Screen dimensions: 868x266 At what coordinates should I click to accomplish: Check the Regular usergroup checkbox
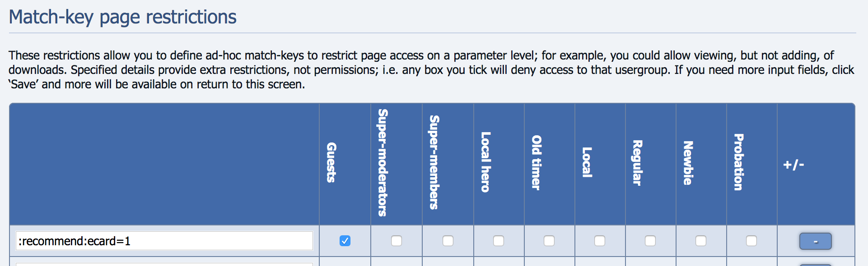(x=650, y=241)
